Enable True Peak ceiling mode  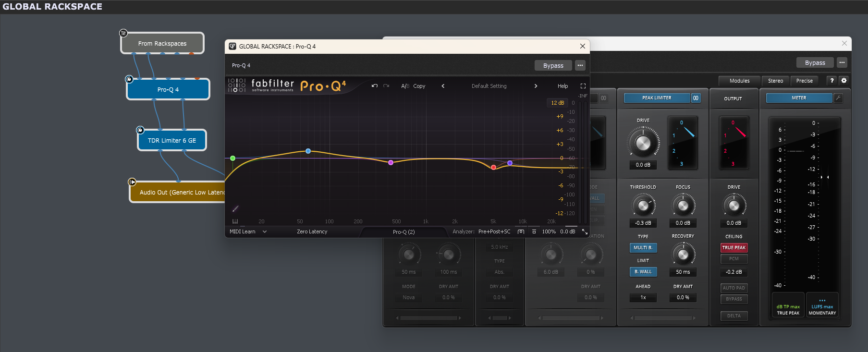pos(734,248)
